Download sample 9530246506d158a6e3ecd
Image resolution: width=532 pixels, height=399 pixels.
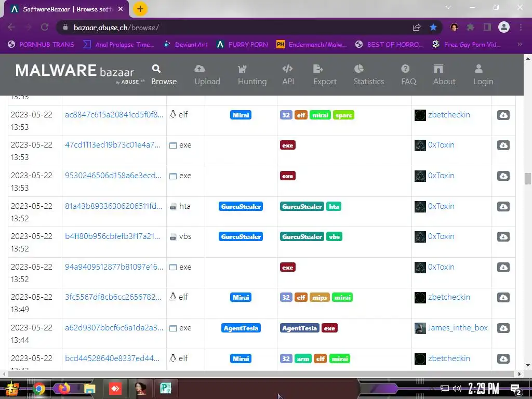tap(503, 176)
